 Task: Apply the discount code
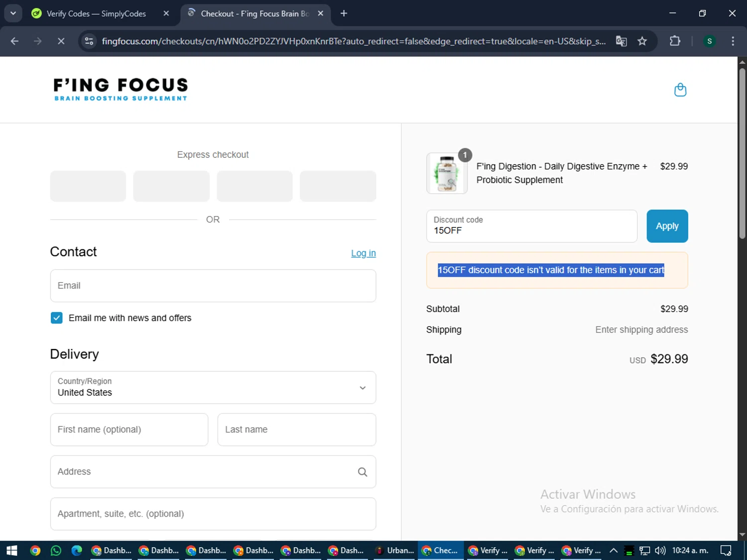point(667,226)
